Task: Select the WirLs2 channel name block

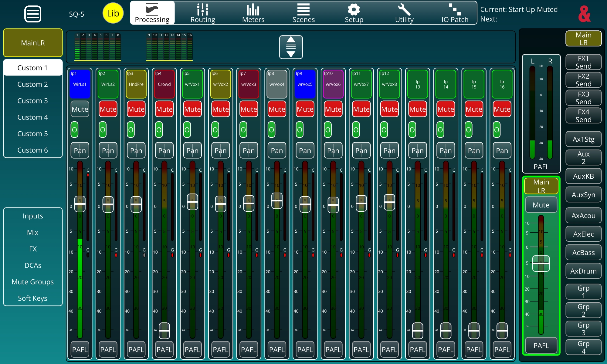Action: (108, 84)
